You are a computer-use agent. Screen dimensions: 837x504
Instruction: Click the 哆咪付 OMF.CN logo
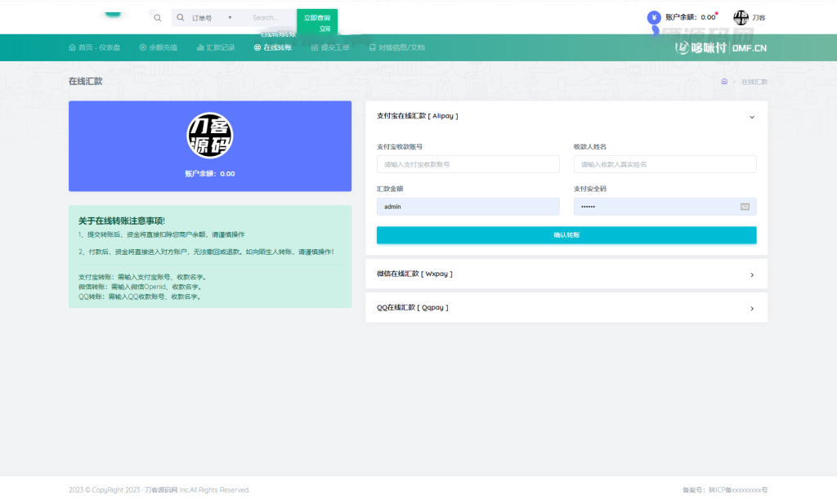(x=721, y=47)
